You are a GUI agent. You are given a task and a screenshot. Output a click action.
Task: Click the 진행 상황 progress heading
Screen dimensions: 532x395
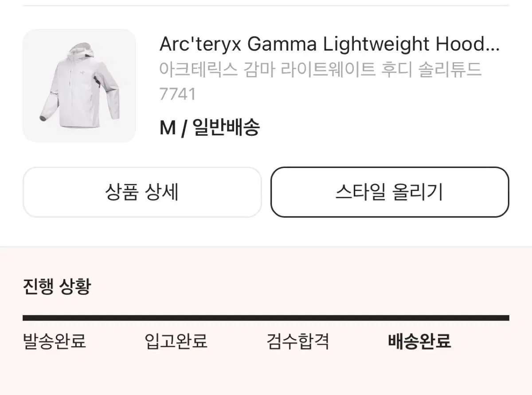(x=57, y=286)
